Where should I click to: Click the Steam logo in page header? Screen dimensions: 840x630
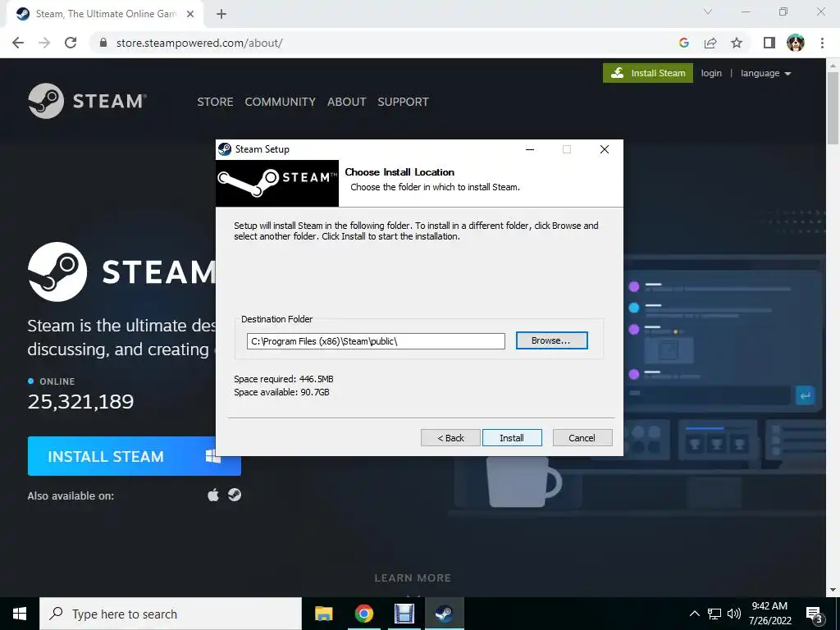point(87,101)
